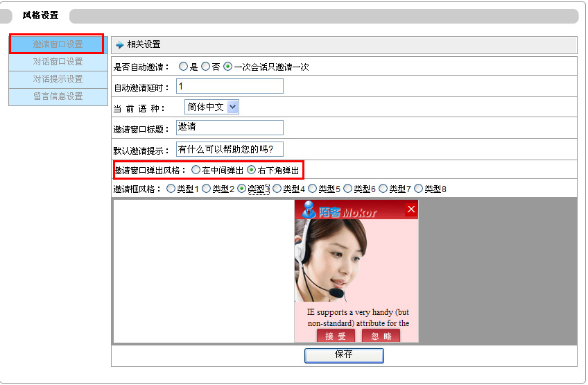588x385 pixels.
Task: Open 留言信息设置 sidebar tab
Action: [x=58, y=96]
